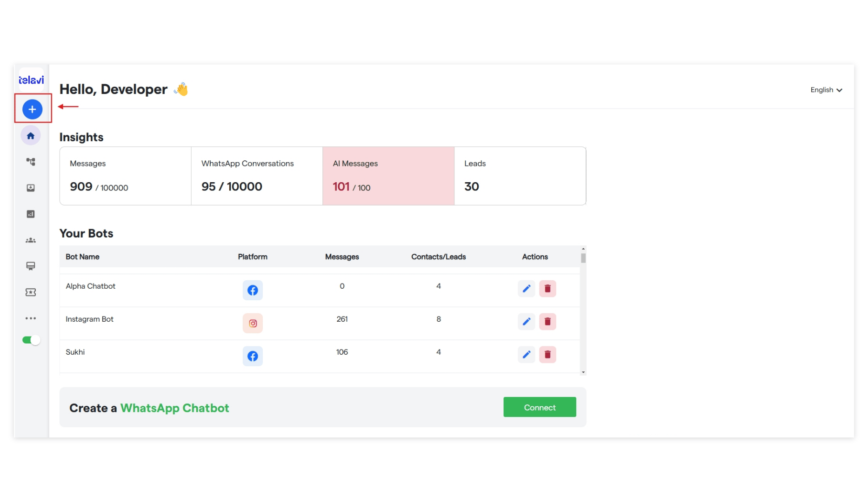Open the inbox download sidebar icon
The width and height of the screenshot is (868, 502).
[31, 188]
